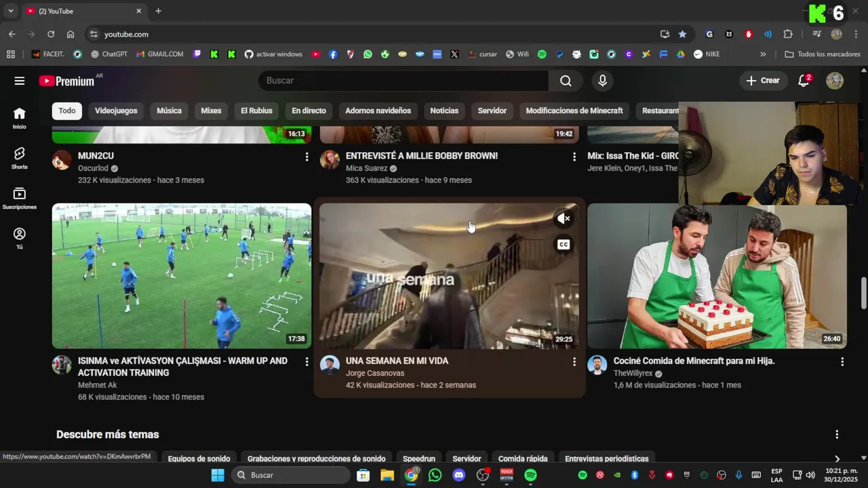Screen dimensions: 868x488
Task: Open the YouTube account avatar menu
Action: (835, 81)
